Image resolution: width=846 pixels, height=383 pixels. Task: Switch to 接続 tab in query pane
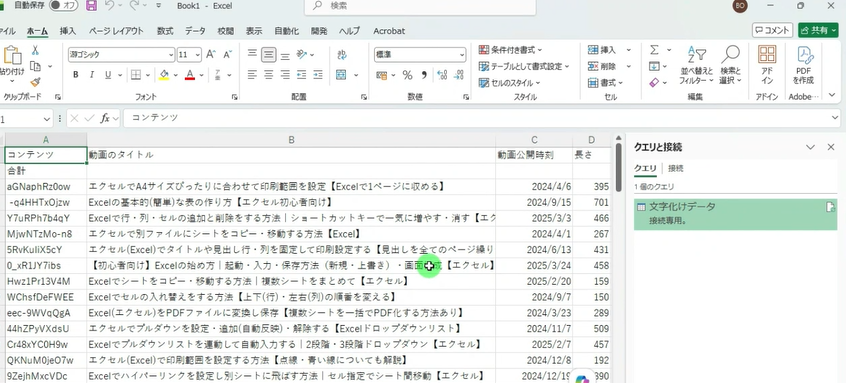point(676,168)
